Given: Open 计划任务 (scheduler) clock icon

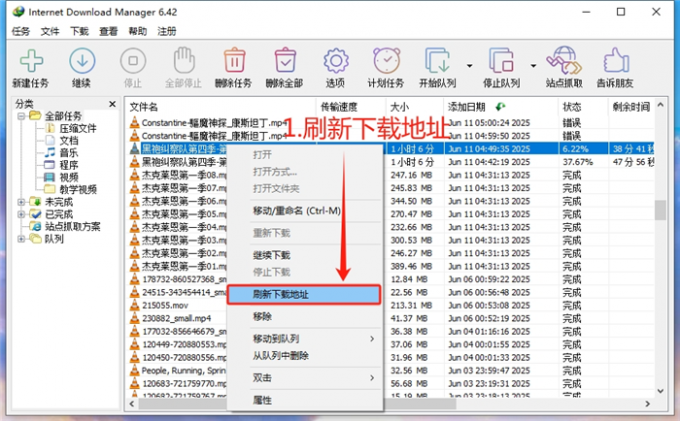Looking at the screenshot, I should tap(386, 61).
